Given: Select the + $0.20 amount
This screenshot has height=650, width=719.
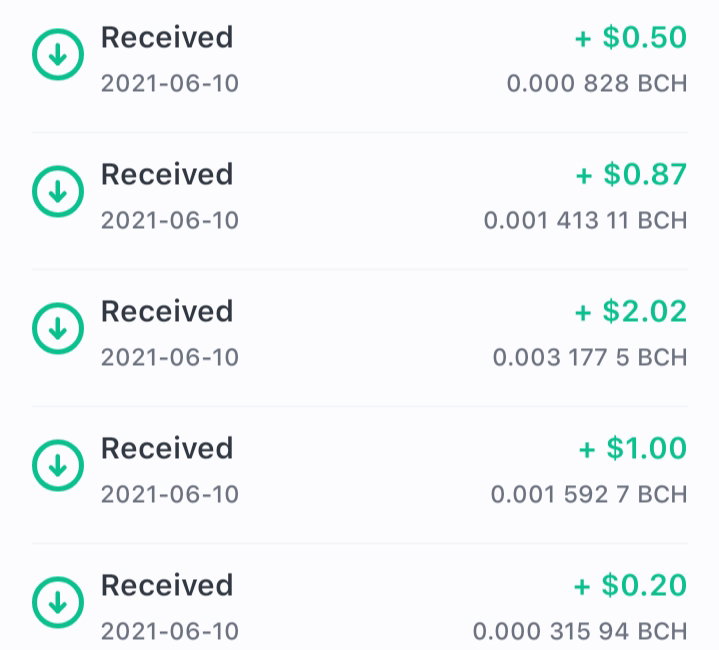Looking at the screenshot, I should 631,585.
